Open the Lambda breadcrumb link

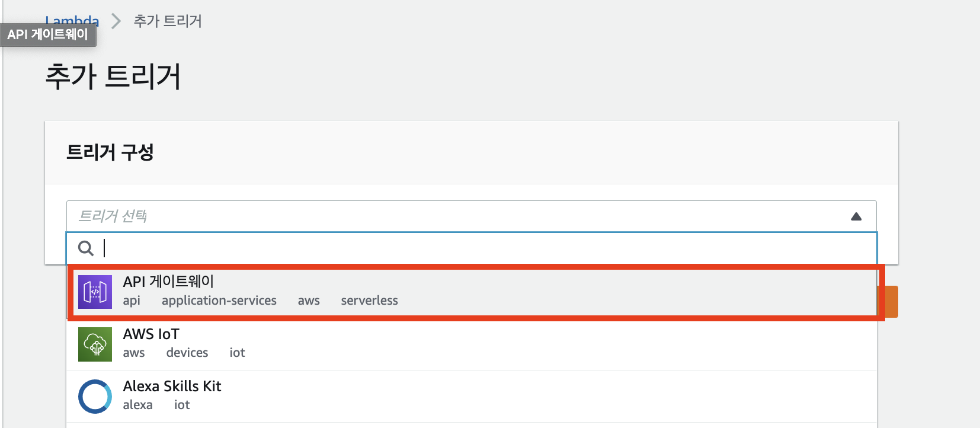click(x=72, y=21)
